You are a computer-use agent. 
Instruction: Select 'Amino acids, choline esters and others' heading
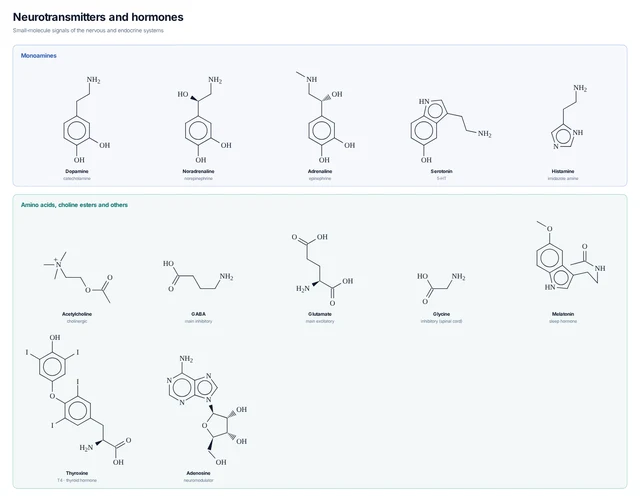pos(74,205)
